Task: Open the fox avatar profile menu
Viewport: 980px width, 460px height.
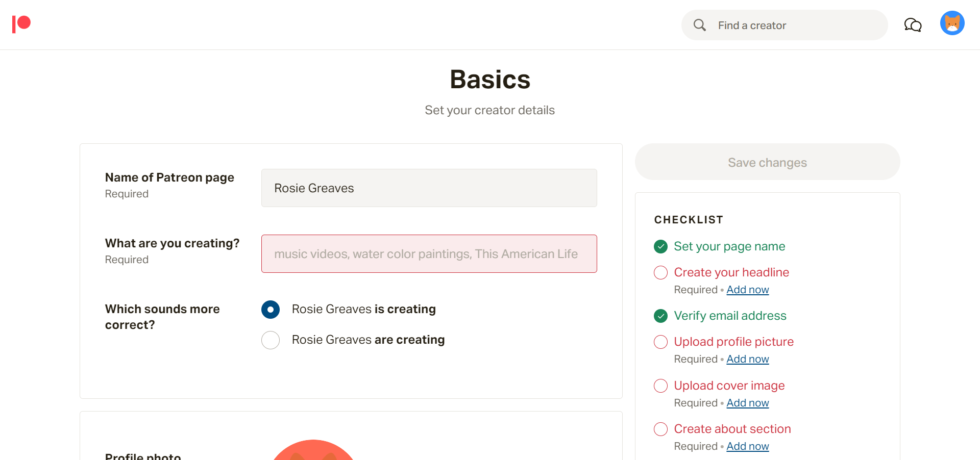Action: (952, 23)
